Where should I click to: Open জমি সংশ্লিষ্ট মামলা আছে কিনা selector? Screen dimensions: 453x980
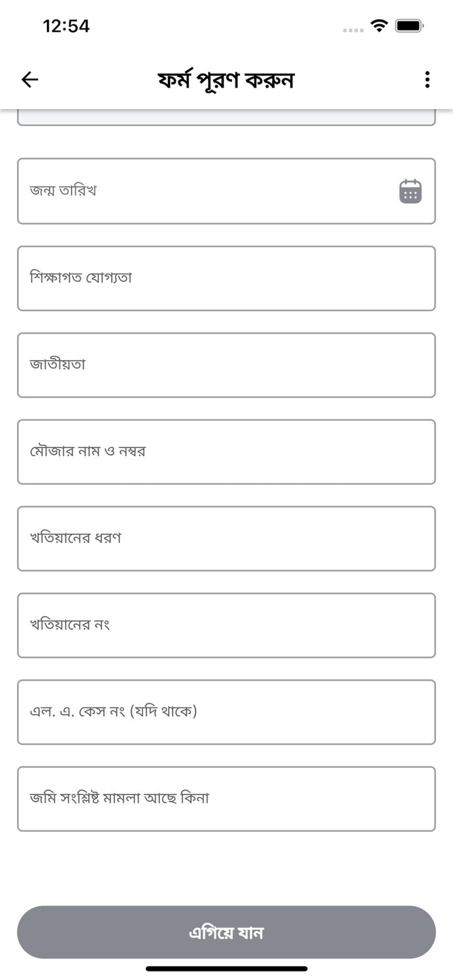(x=226, y=798)
